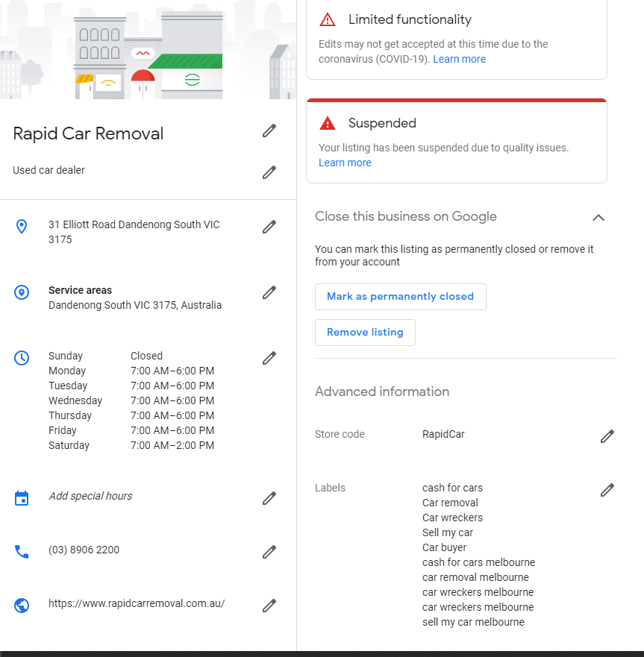Click the pencil beside Add special hours
The height and width of the screenshot is (657, 644).
pyautogui.click(x=269, y=498)
